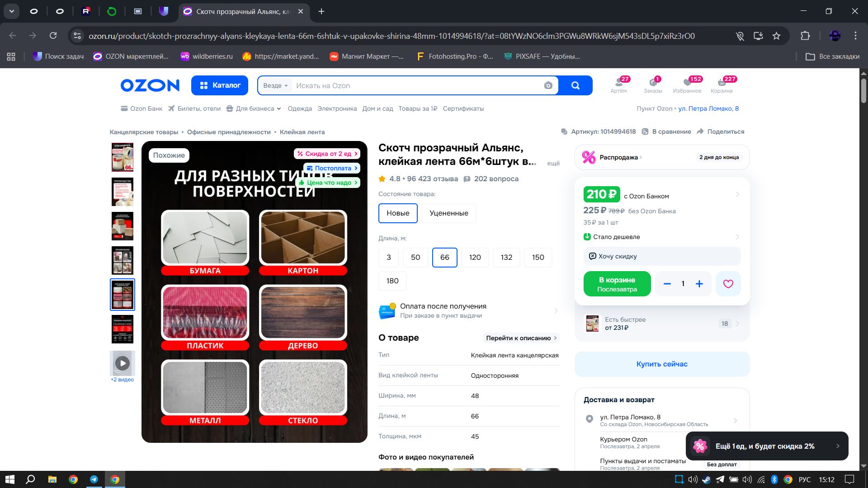Screen dimensions: 868x488
Task: Play the product video thumbnail
Action: coord(122,363)
